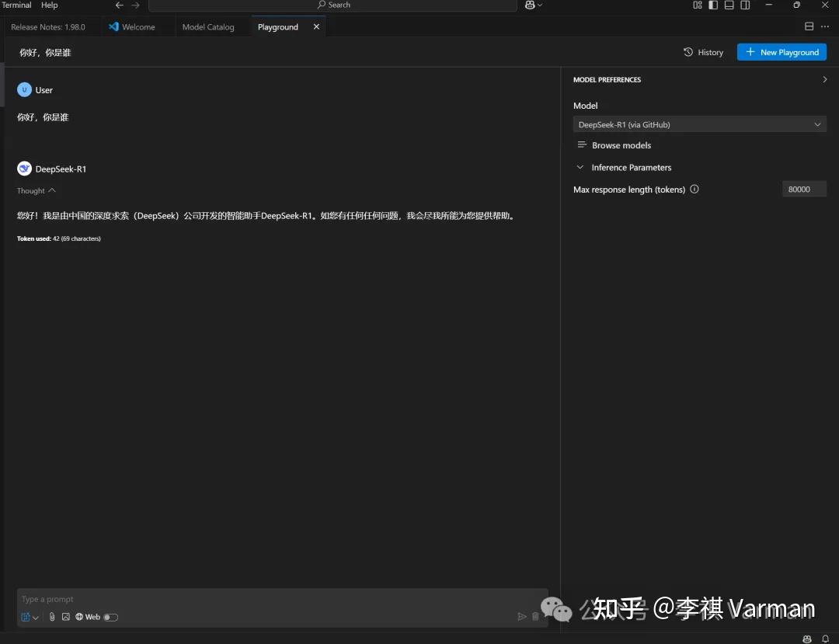Toggle the primary side bar layout icon

[712, 5]
